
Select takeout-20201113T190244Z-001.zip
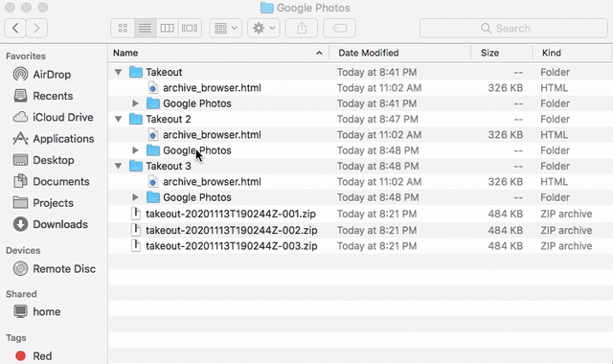tap(231, 214)
